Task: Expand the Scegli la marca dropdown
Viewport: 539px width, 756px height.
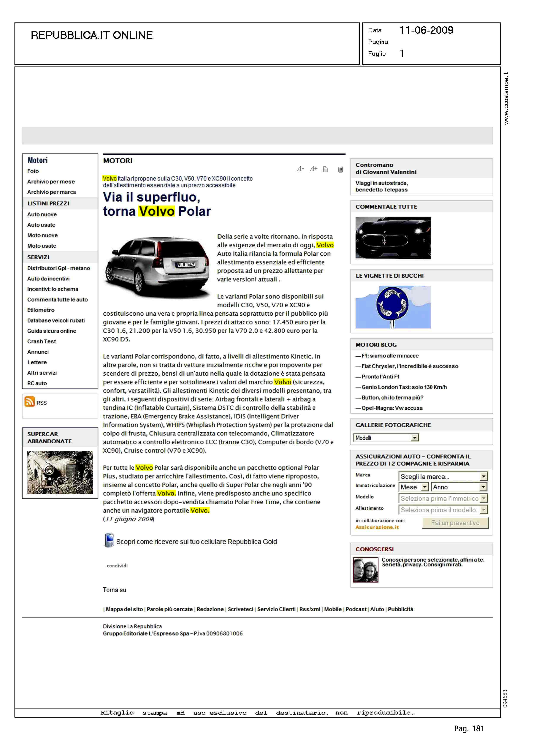Action: pos(484,476)
